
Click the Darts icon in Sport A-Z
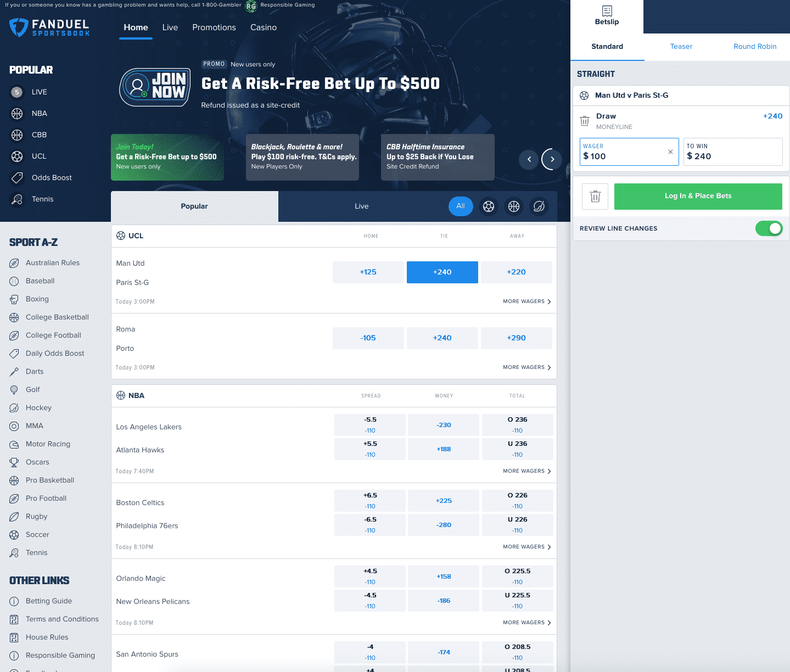(14, 372)
